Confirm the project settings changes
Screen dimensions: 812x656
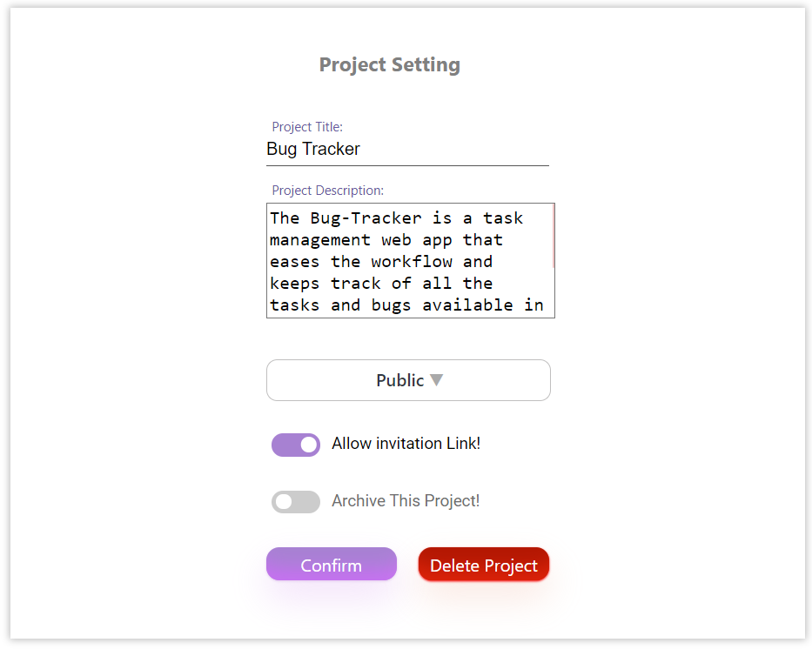point(331,564)
